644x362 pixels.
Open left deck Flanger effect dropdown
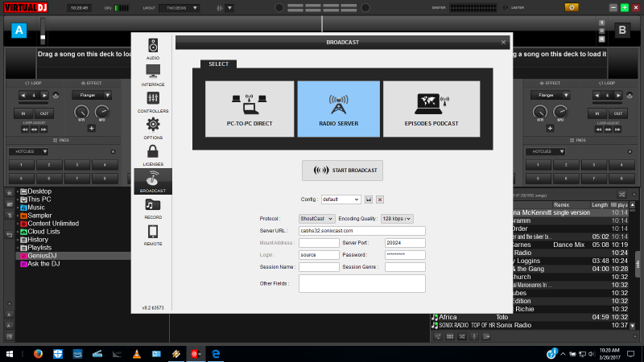[92, 95]
